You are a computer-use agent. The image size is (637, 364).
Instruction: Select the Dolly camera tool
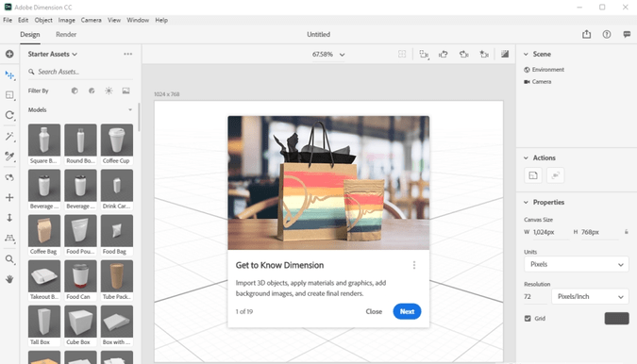pos(9,218)
